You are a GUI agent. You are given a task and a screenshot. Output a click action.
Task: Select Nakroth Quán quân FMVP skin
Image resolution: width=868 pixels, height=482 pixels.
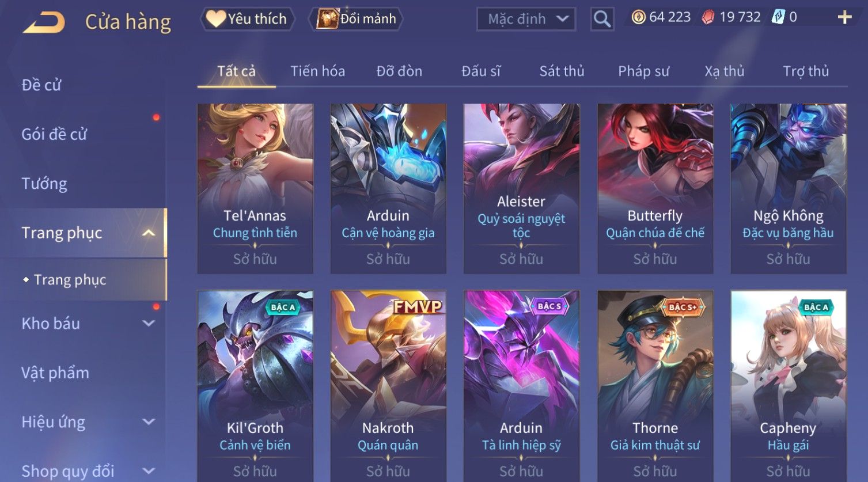click(388, 386)
